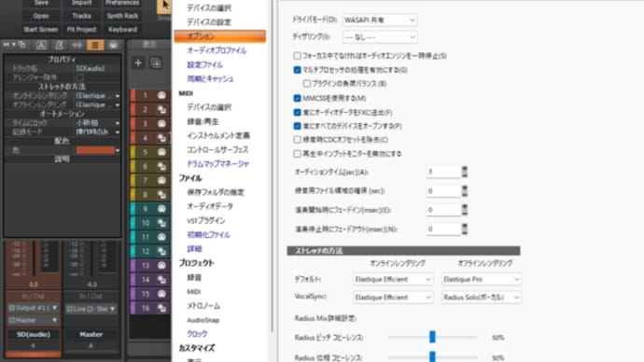Click the Start Screen button
Viewport: 644px width, 362px height.
pyautogui.click(x=41, y=30)
